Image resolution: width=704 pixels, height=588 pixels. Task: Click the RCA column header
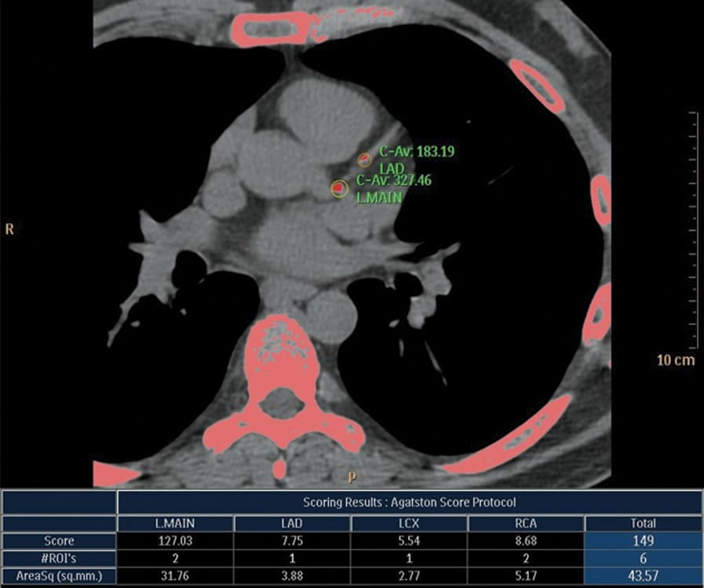pos(526,524)
